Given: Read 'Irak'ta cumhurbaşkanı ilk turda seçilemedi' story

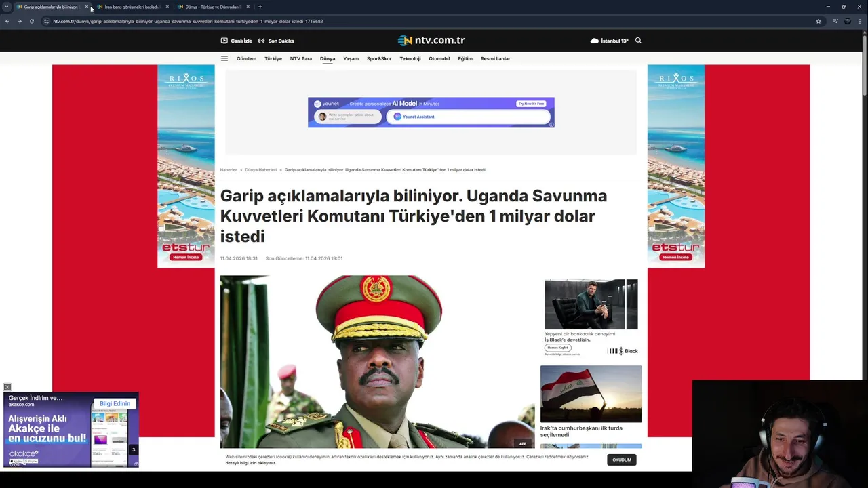Looking at the screenshot, I should click(581, 431).
